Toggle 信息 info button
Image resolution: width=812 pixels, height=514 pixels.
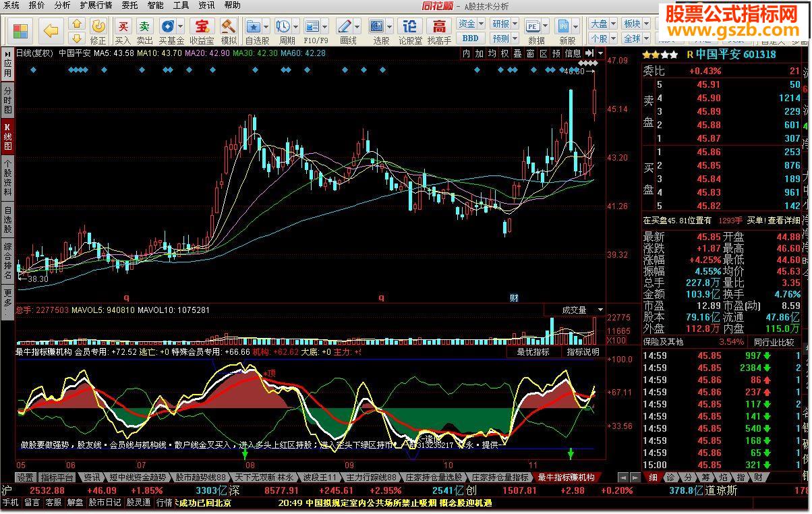[x=573, y=53]
